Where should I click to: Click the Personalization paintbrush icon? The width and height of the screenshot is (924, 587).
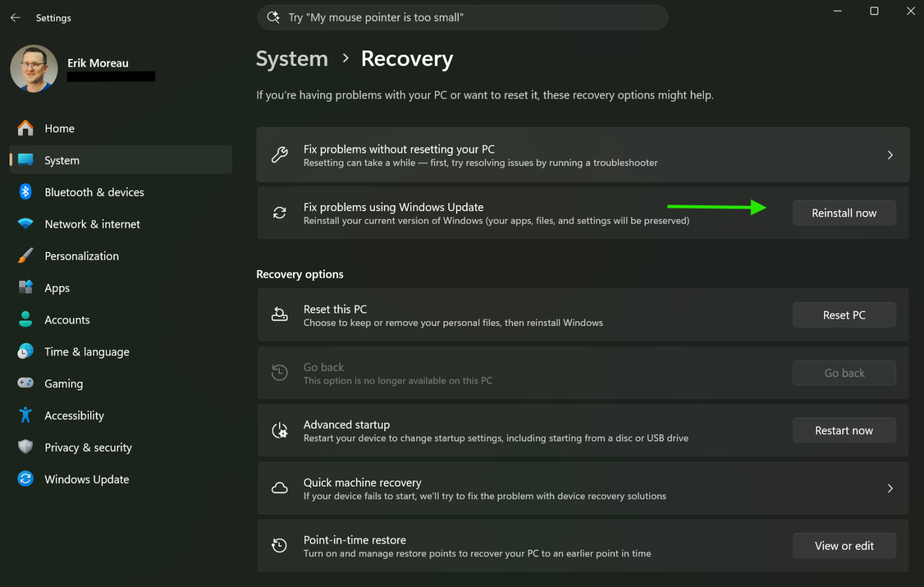[25, 256]
